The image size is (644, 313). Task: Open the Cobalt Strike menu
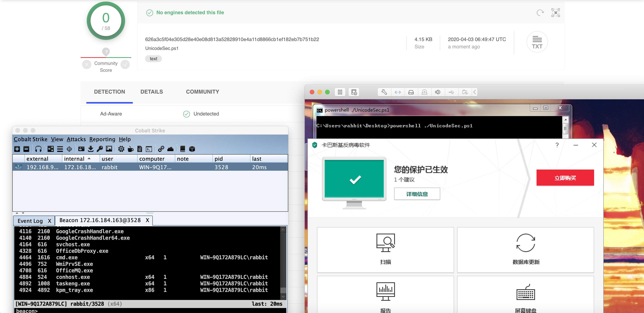coord(31,139)
